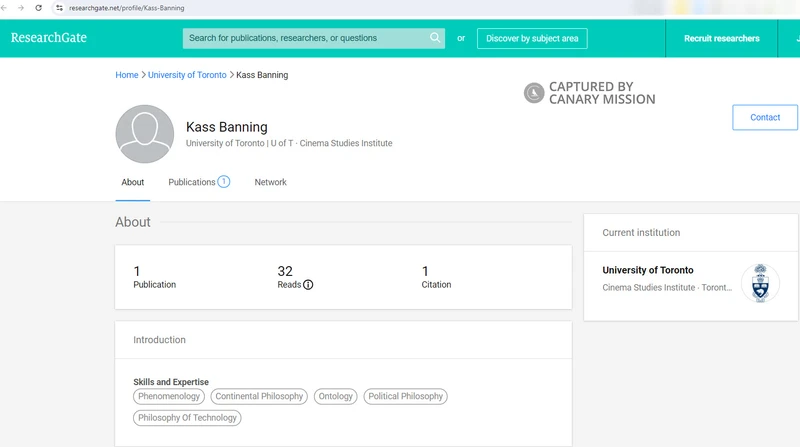This screenshot has height=447, width=800.
Task: Follow the Home breadcrumb link
Action: [x=127, y=75]
